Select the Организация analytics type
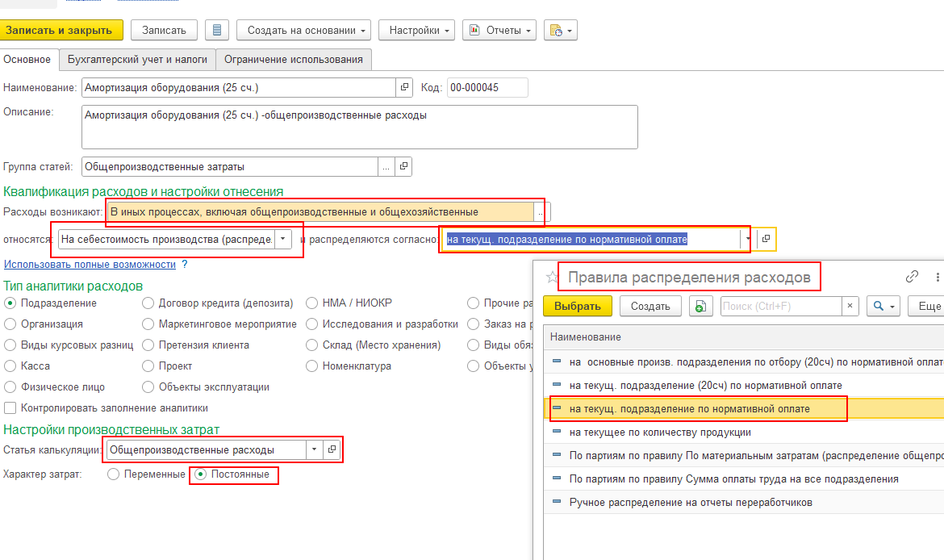Image resolution: width=944 pixels, height=560 pixels. click(10, 324)
